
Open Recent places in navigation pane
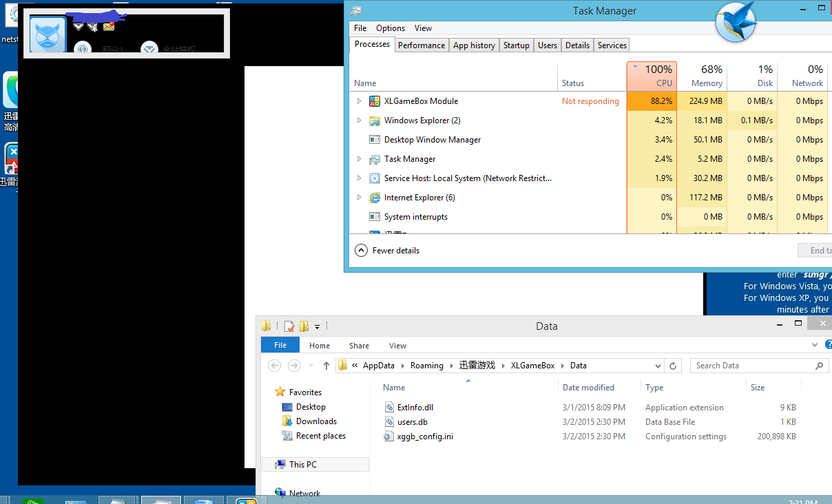[320, 436]
